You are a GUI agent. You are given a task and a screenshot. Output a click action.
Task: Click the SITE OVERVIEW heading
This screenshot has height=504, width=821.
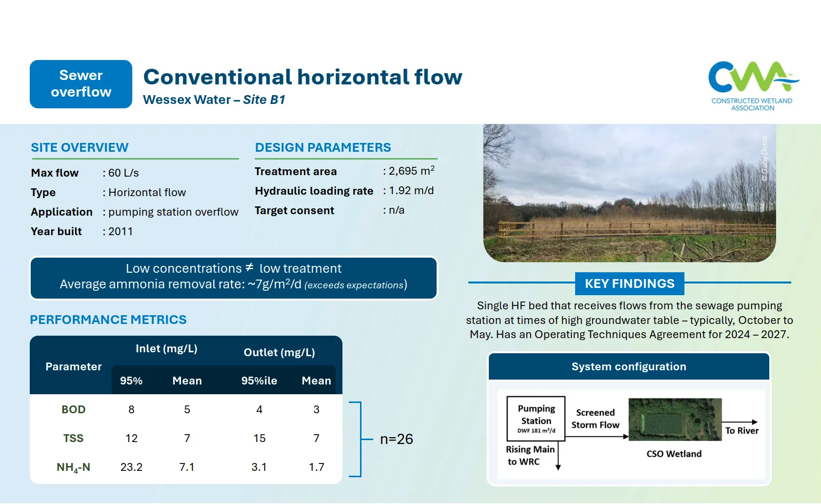pos(80,147)
